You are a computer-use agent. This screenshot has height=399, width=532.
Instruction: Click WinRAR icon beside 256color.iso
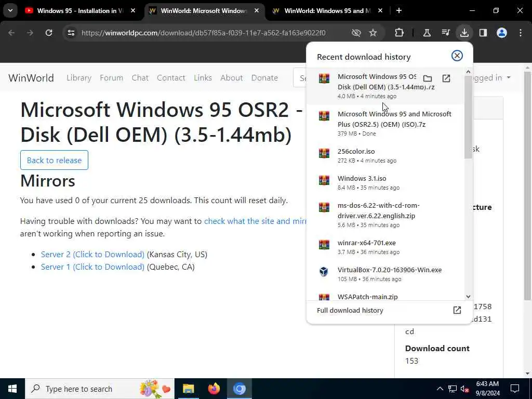[x=324, y=153]
